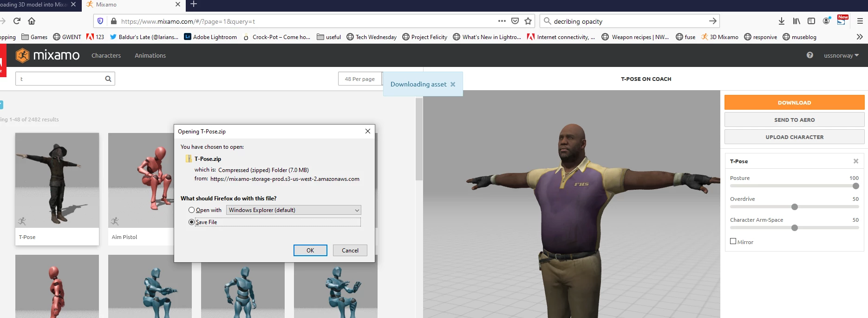The width and height of the screenshot is (868, 318).
Task: Go to the Animations tab
Action: [150, 55]
